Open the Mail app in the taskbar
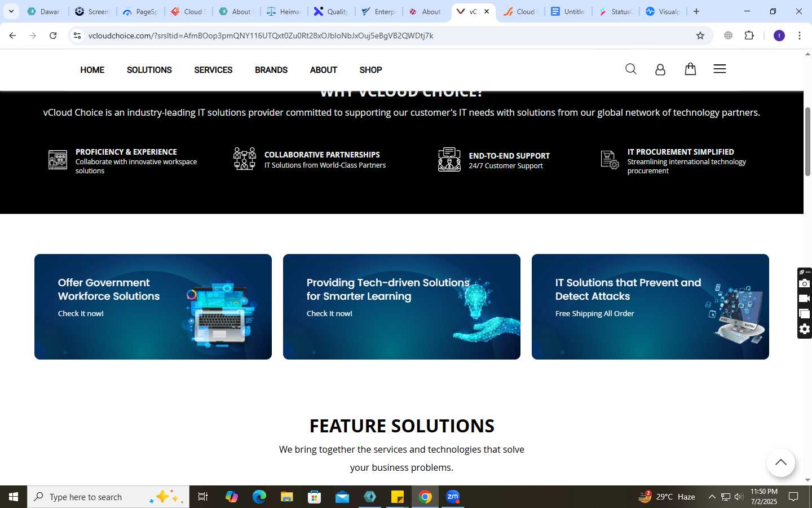This screenshot has width=812, height=508. 342,497
